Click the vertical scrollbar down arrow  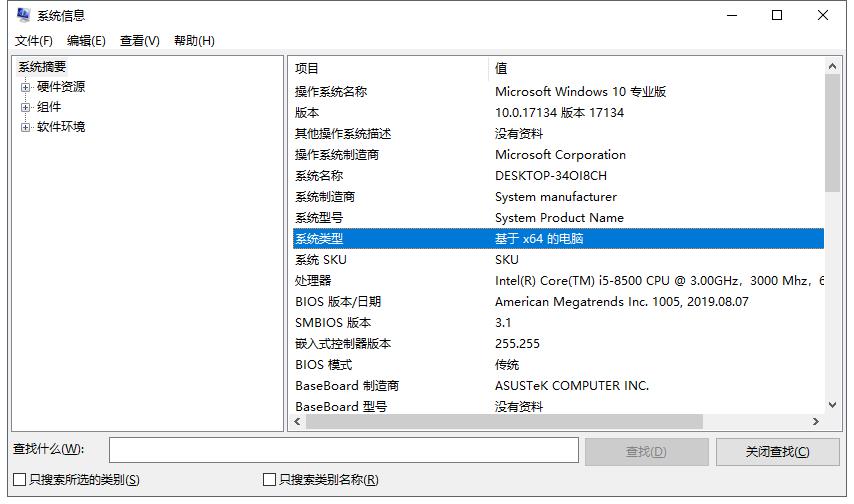[x=832, y=405]
